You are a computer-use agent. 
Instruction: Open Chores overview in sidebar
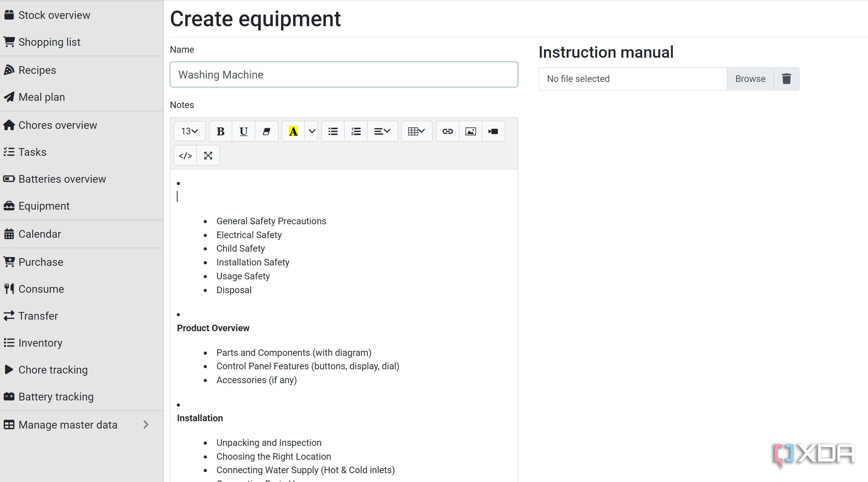[x=81, y=125]
